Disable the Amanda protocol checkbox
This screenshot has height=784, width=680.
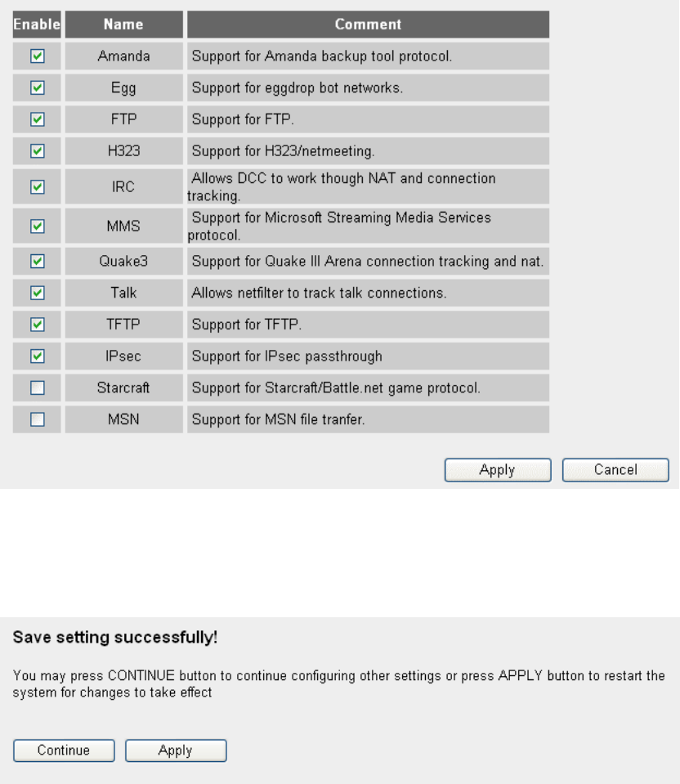click(x=37, y=56)
